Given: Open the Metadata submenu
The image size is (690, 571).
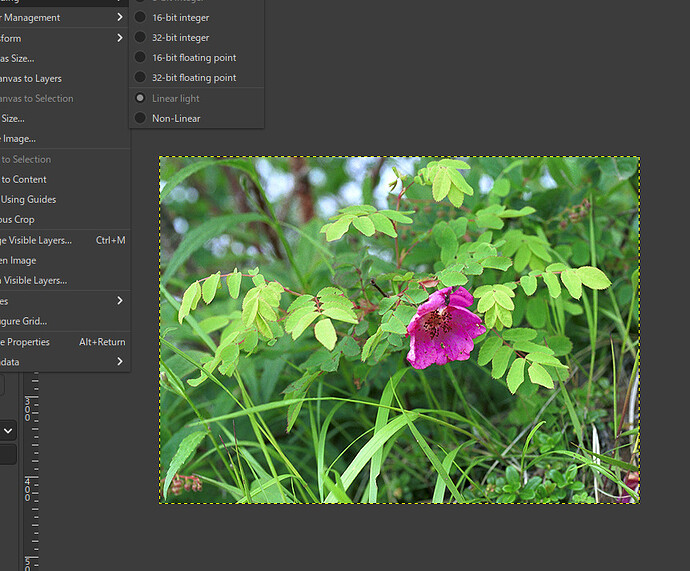Looking at the screenshot, I should click(40, 362).
